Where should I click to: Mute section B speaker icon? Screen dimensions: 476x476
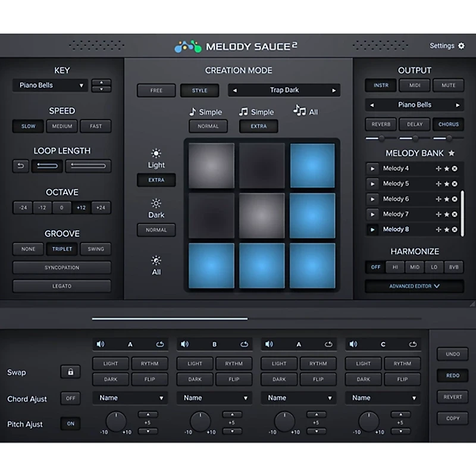pos(184,344)
